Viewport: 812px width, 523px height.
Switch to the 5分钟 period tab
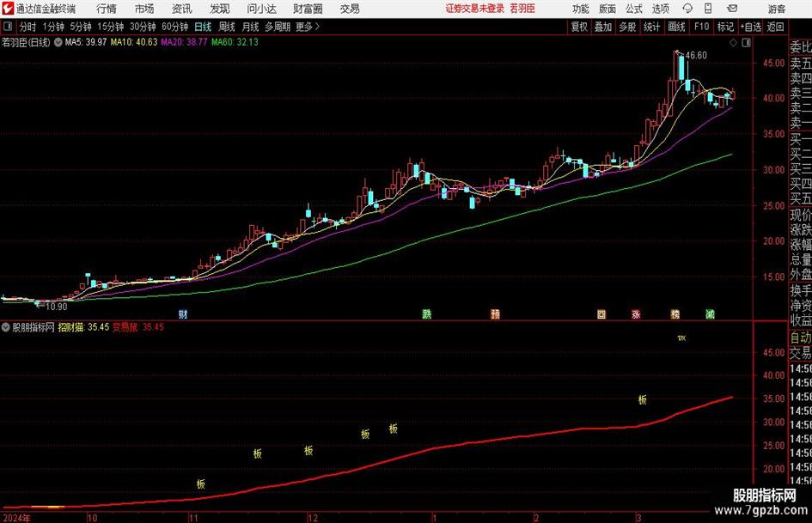(x=81, y=27)
